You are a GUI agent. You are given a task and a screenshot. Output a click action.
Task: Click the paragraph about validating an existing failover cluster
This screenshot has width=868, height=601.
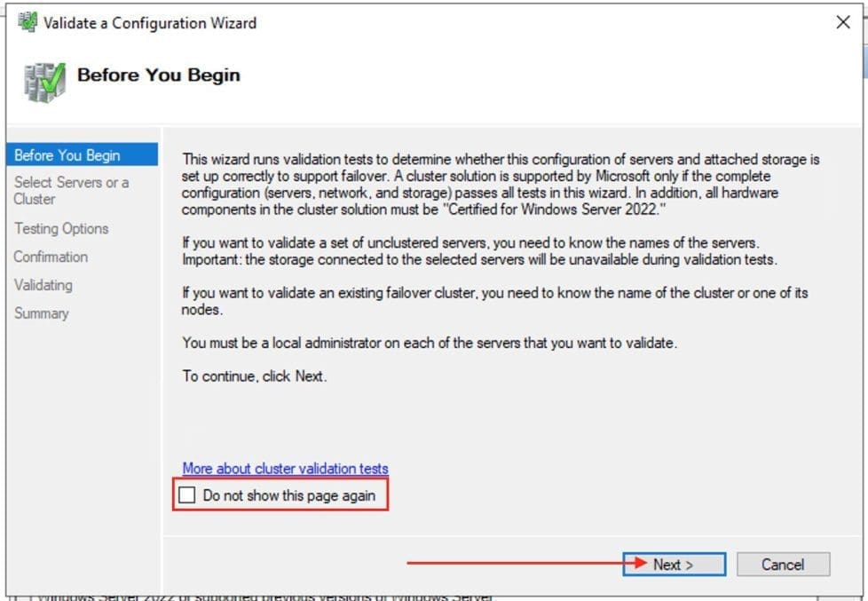(x=494, y=301)
